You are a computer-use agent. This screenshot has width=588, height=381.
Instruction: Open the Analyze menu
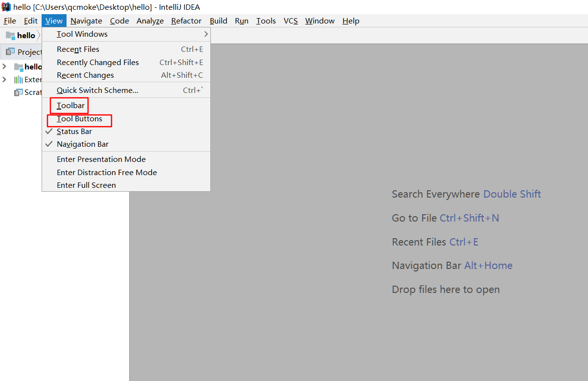(x=150, y=21)
